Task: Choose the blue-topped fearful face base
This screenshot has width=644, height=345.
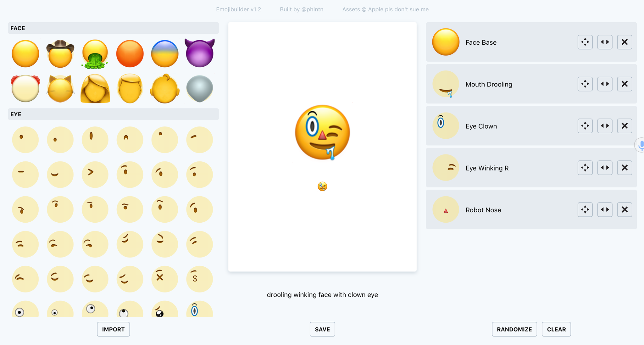Action: pyautogui.click(x=165, y=53)
